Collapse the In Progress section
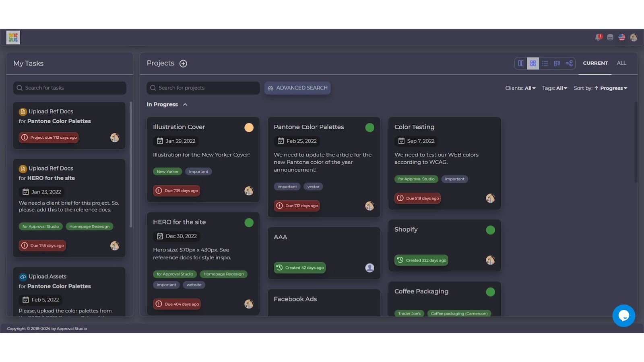Viewport: 644px width, 362px height. point(185,104)
